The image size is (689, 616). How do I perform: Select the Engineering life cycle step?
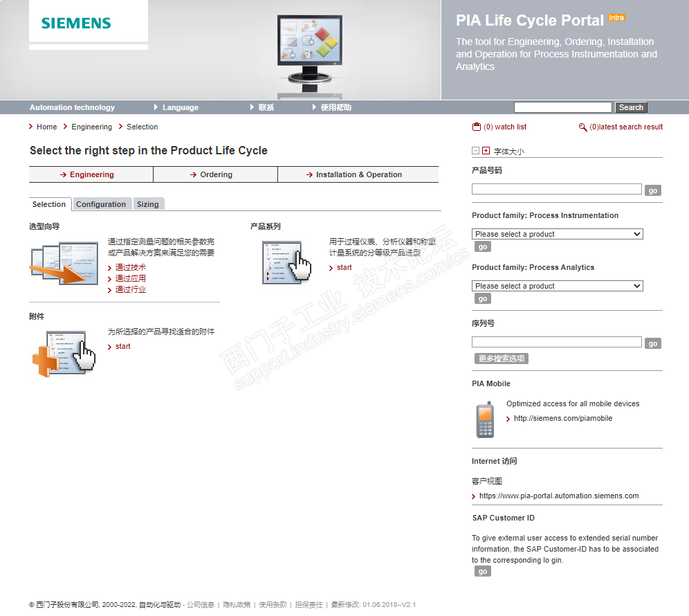coord(91,174)
